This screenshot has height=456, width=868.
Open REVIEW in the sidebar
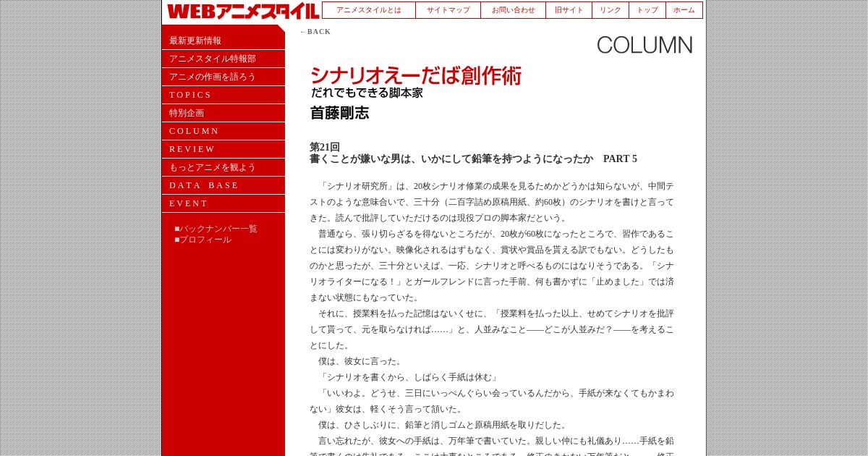click(224, 149)
